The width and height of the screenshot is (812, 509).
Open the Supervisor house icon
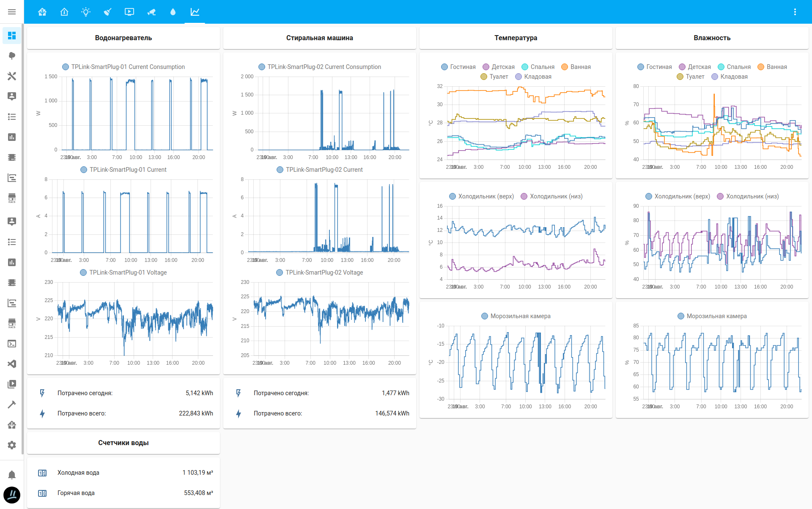point(12,425)
